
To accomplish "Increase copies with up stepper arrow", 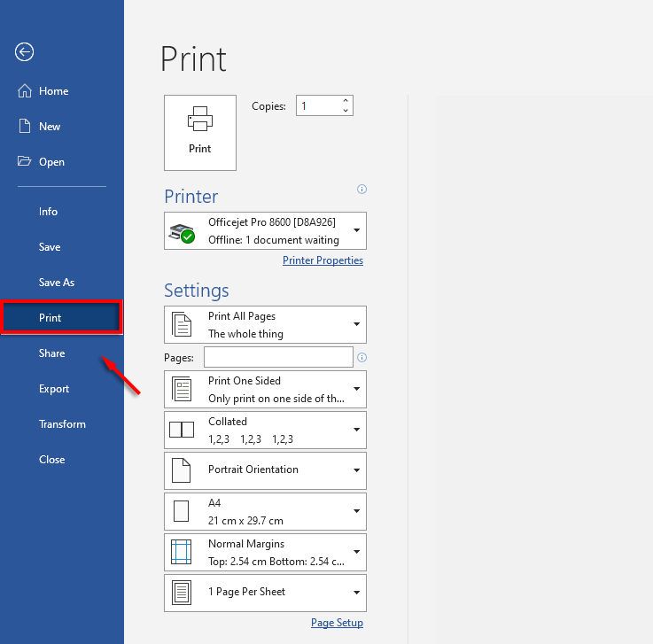I will (x=346, y=100).
